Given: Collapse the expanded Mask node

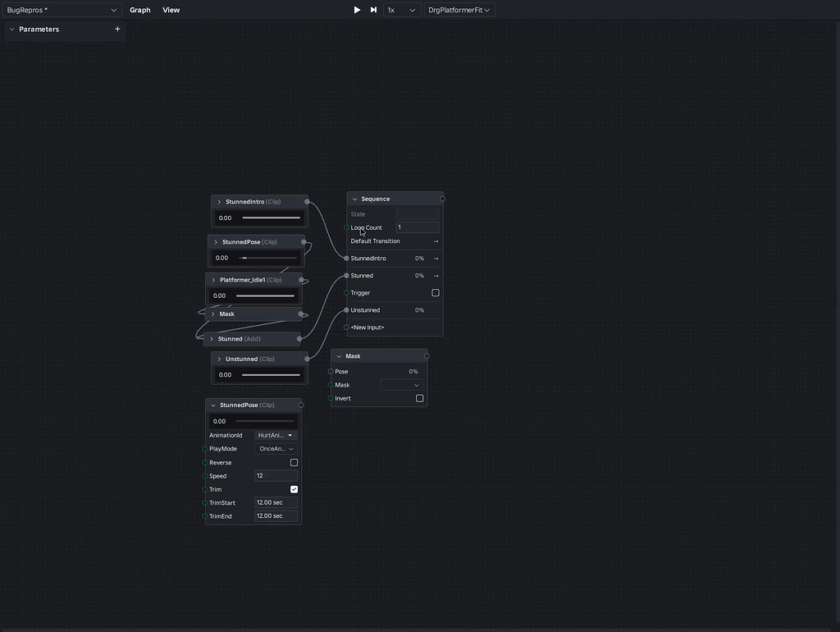Looking at the screenshot, I should click(x=339, y=356).
